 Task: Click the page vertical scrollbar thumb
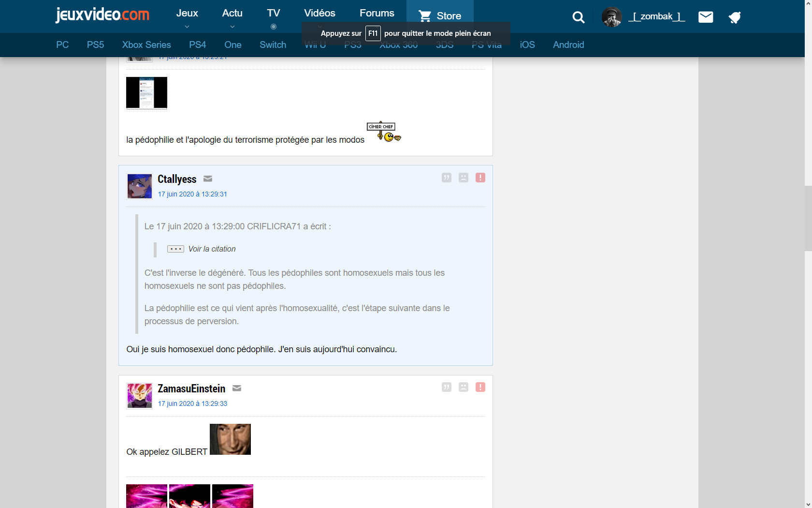tap(808, 218)
